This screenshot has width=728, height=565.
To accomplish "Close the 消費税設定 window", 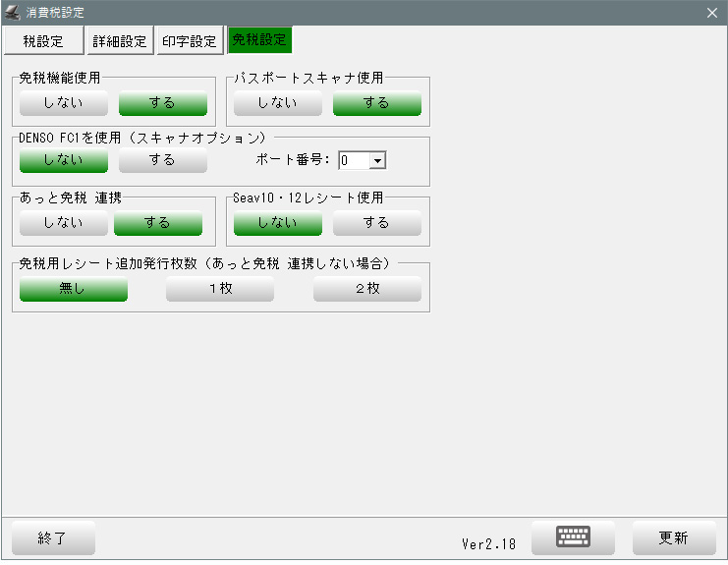I will click(x=712, y=12).
